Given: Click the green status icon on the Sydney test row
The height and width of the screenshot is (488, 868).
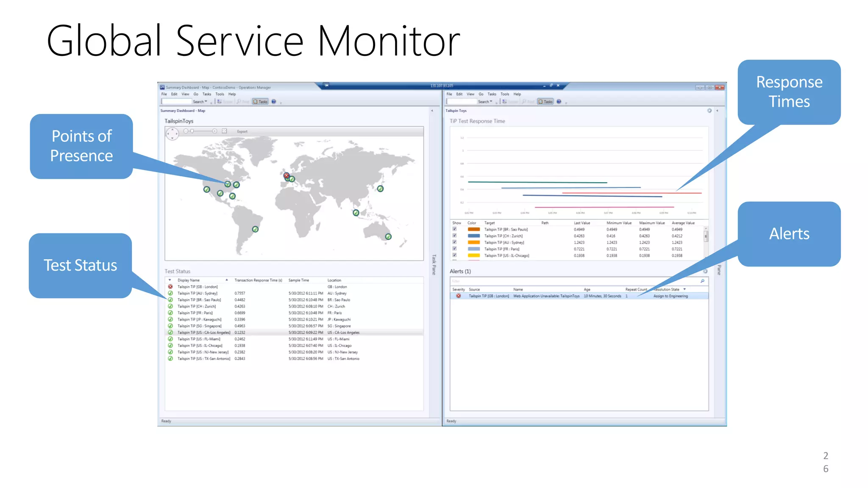Looking at the screenshot, I should coord(170,293).
